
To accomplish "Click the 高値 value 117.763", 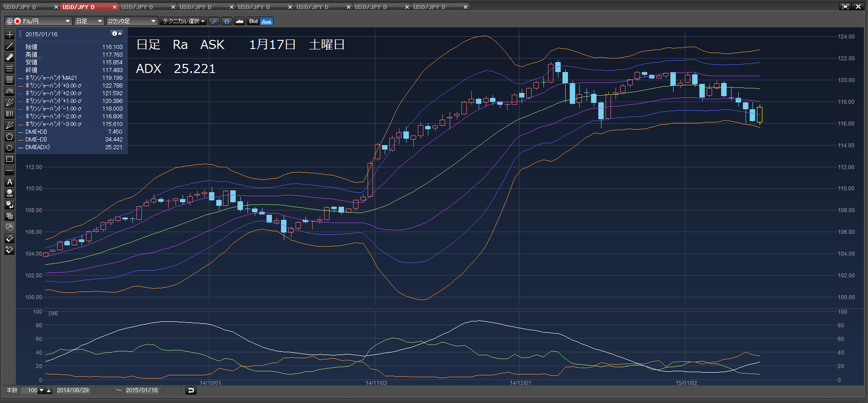I will [112, 55].
